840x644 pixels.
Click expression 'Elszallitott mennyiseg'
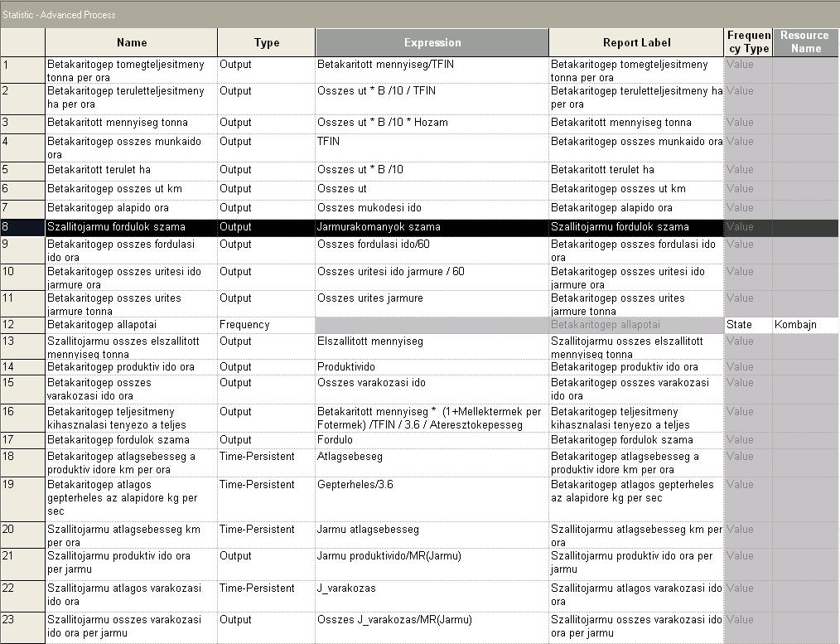[432, 346]
